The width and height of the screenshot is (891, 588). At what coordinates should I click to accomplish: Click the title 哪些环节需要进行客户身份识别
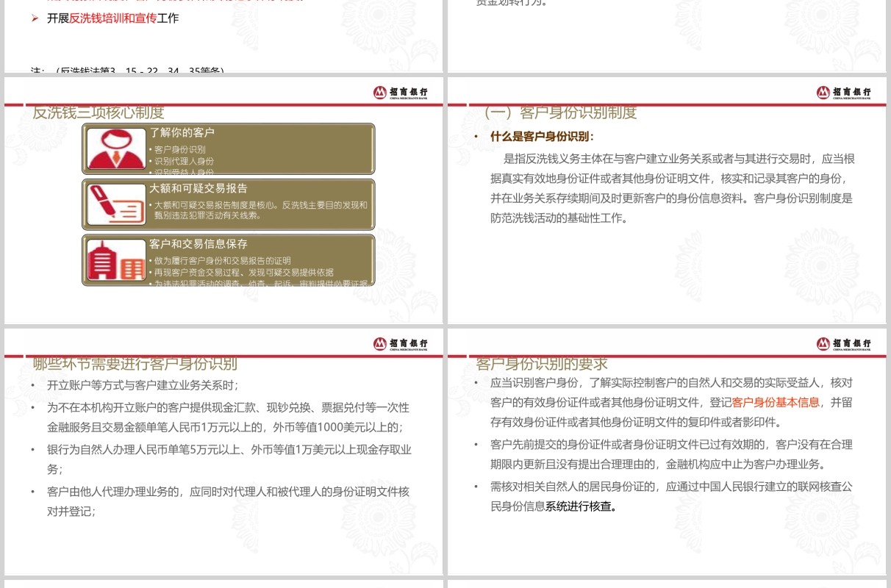click(135, 364)
